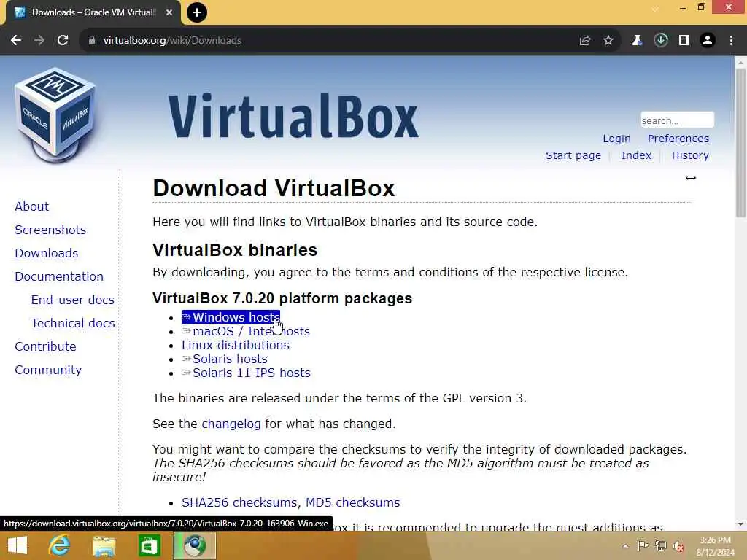Open Documentation in the sidebar
The width and height of the screenshot is (747, 560).
pos(59,276)
